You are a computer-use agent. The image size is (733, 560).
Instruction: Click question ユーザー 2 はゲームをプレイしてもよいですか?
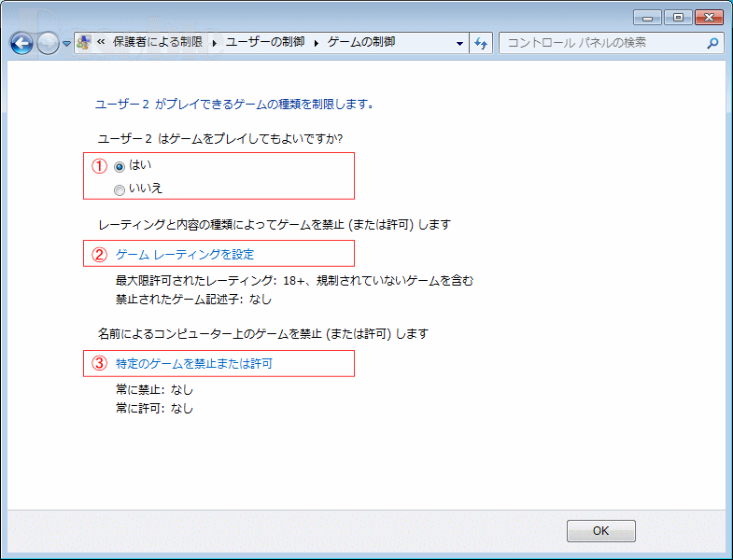tap(220, 138)
